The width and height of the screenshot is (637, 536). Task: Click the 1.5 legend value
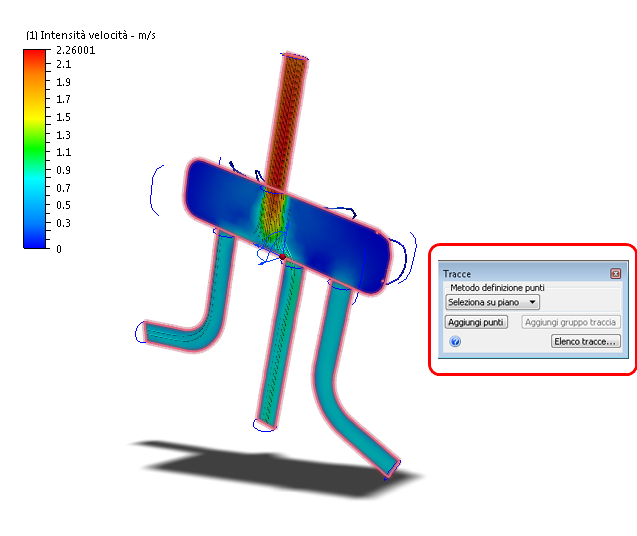63,117
